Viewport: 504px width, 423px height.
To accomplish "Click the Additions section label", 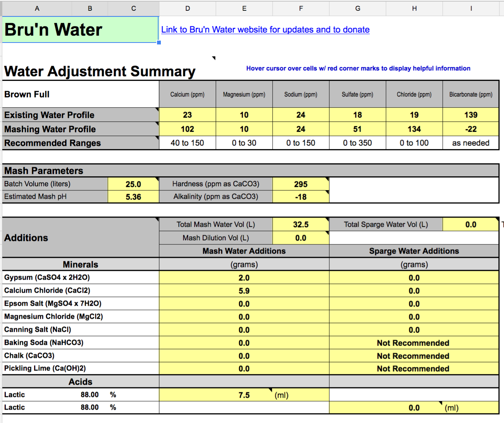I will (x=80, y=238).
